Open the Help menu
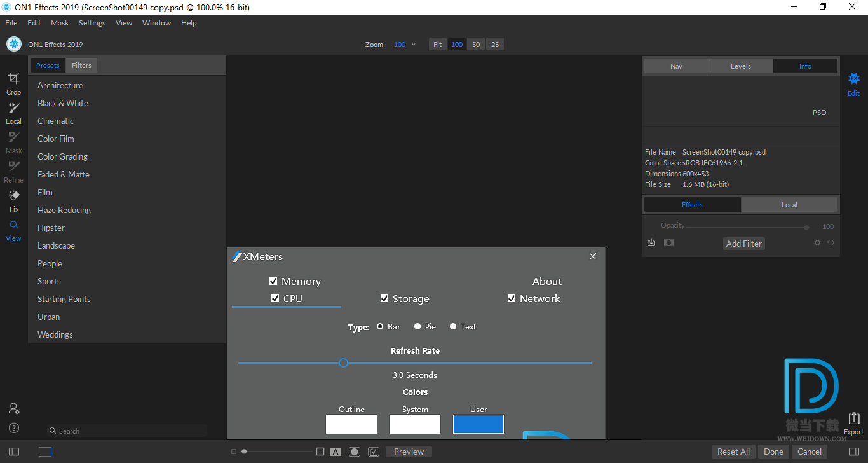The width and height of the screenshot is (868, 463). coord(189,23)
